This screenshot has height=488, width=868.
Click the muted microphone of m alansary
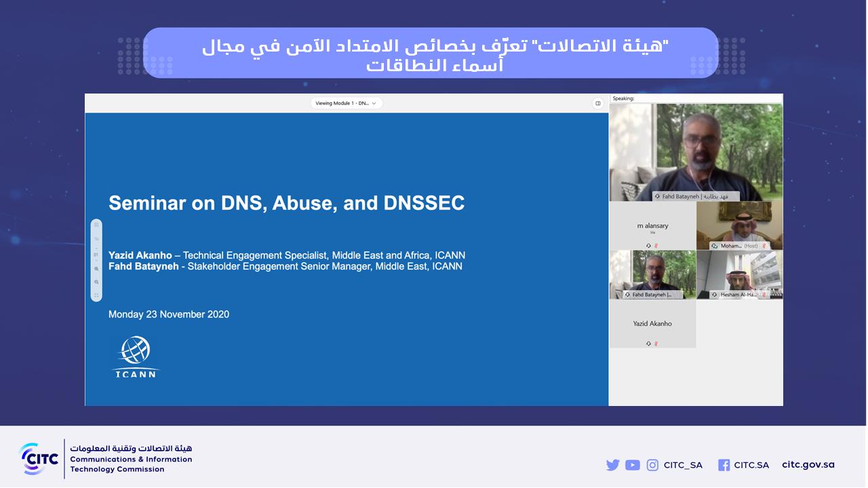(656, 245)
